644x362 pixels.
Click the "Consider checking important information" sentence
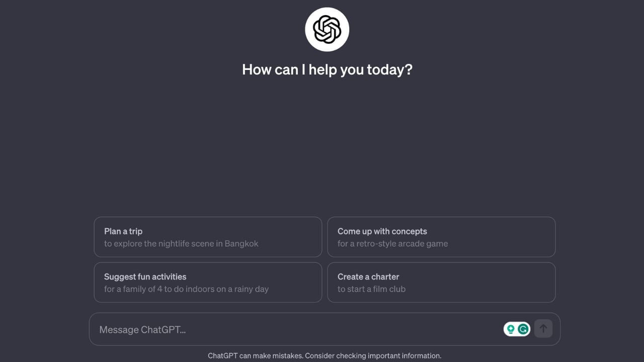[x=373, y=355]
